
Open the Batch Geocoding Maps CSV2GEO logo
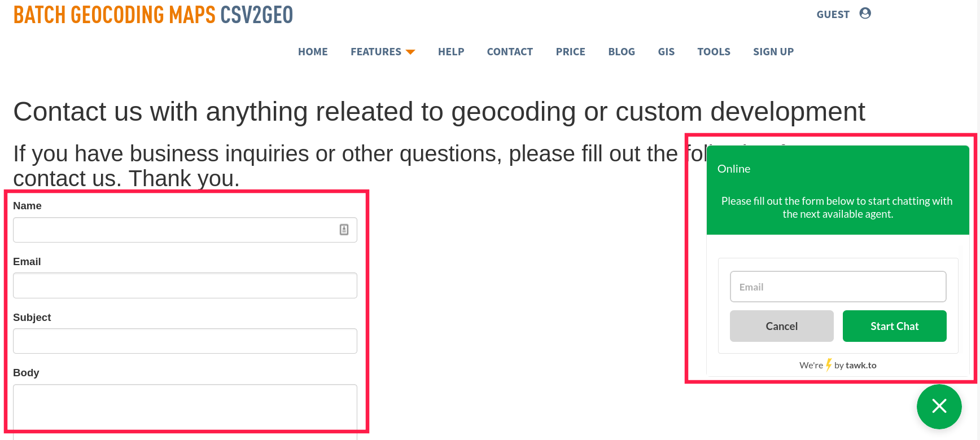[153, 15]
